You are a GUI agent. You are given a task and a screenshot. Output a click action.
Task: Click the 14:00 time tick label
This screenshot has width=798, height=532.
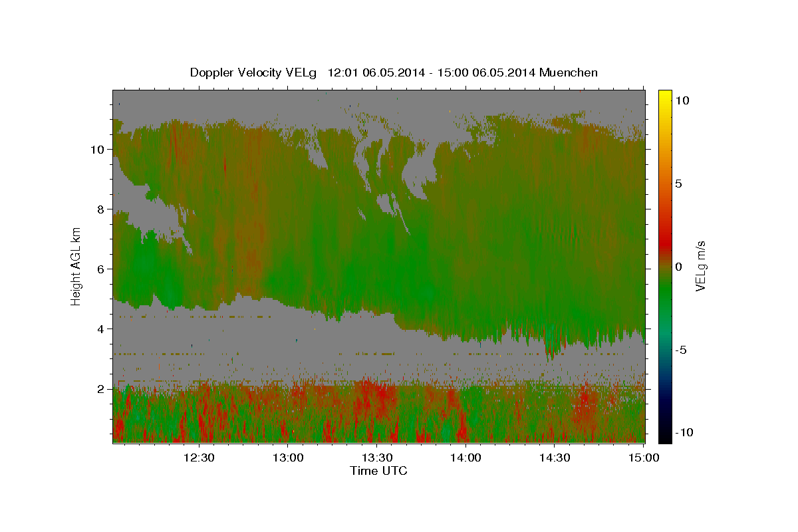pos(465,458)
